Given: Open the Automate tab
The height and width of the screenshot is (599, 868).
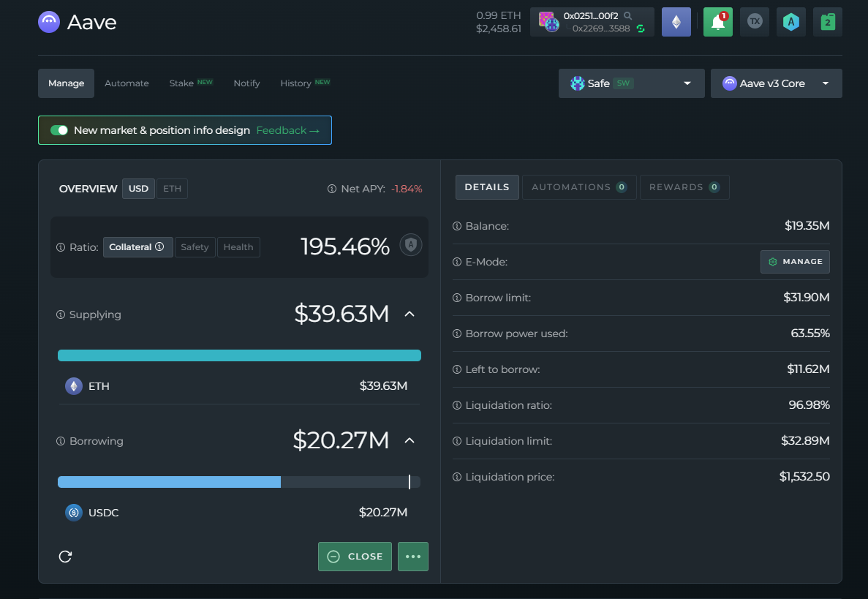Looking at the screenshot, I should [x=127, y=83].
